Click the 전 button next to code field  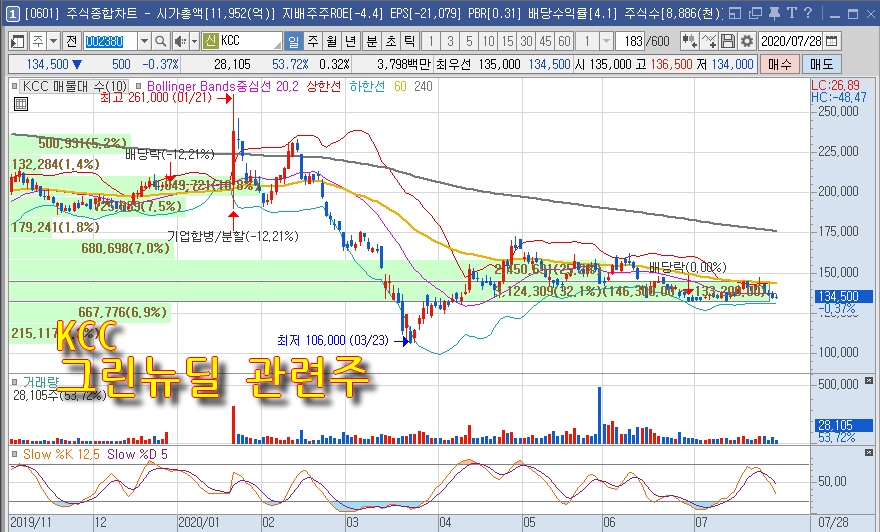pos(71,41)
